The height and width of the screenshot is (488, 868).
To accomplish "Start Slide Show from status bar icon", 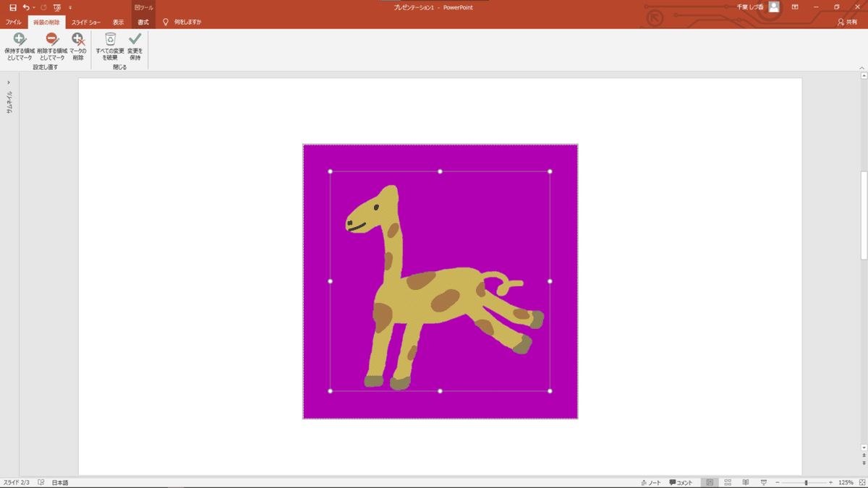I will [x=764, y=482].
